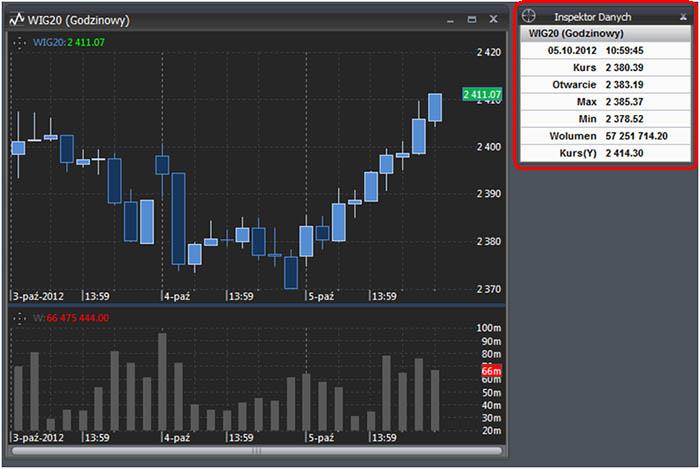700x469 pixels.
Task: Click the red 66m volume marker
Action: [x=491, y=370]
